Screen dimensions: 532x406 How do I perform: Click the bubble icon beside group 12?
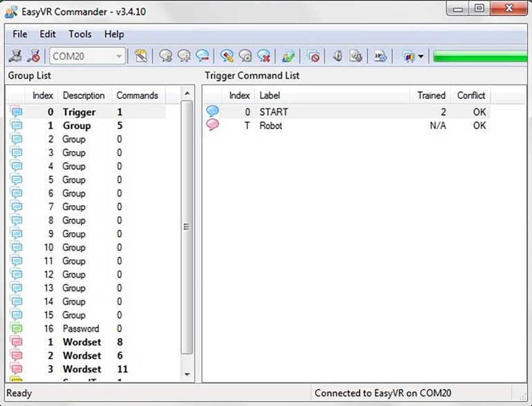(17, 274)
